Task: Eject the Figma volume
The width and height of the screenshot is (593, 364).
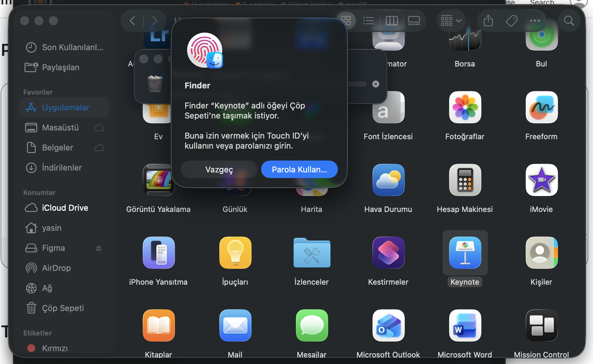Action: pos(99,248)
